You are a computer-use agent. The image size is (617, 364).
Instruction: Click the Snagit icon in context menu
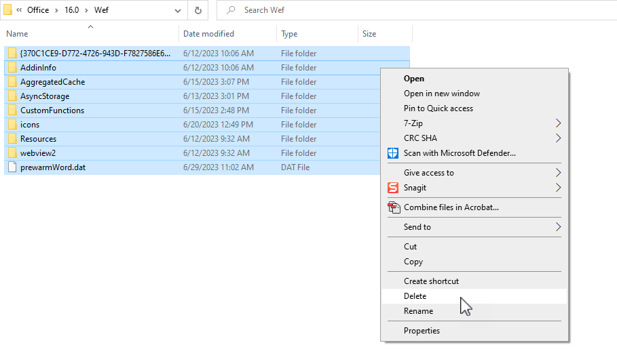point(392,188)
